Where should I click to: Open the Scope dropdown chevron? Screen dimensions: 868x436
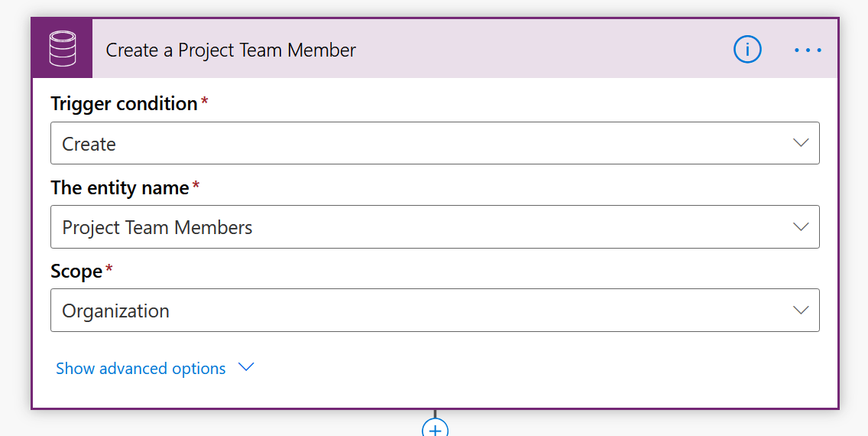[x=801, y=311]
